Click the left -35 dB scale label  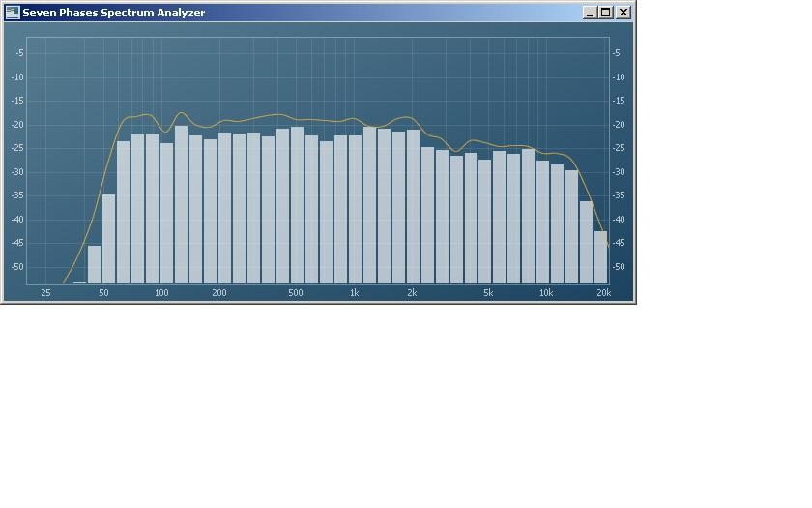[x=18, y=195]
